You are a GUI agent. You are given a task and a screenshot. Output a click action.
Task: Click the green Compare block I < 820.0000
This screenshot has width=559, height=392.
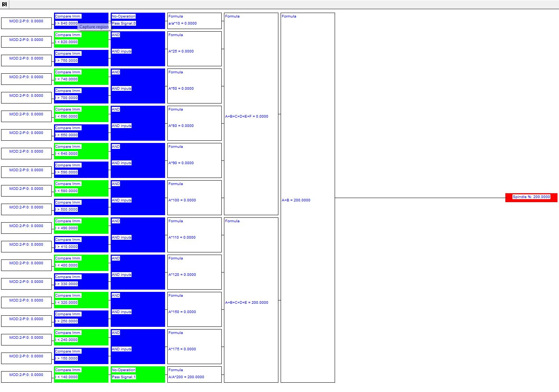pos(81,39)
